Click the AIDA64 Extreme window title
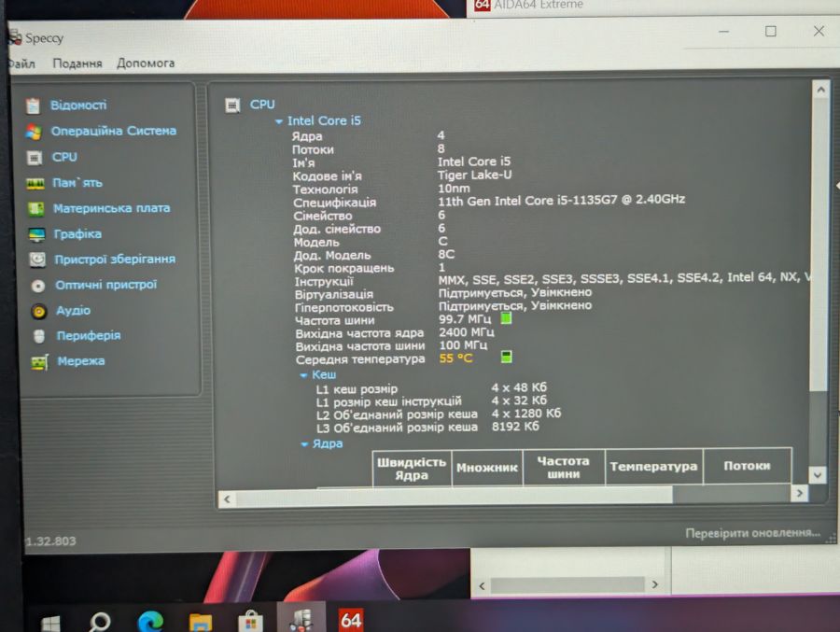840x632 pixels. coord(538,5)
